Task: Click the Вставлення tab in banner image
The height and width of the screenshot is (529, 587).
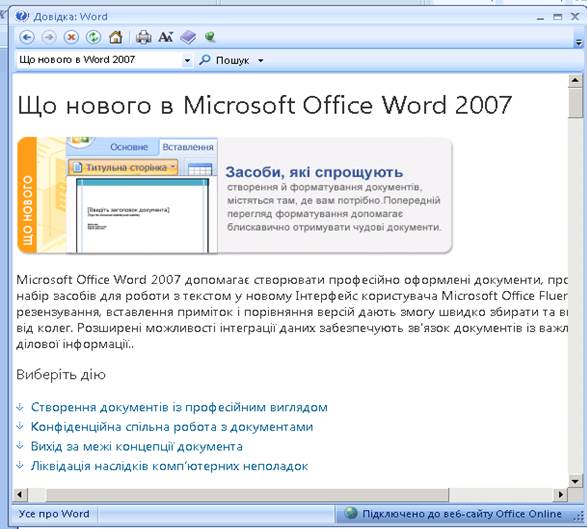Action: pyautogui.click(x=188, y=147)
